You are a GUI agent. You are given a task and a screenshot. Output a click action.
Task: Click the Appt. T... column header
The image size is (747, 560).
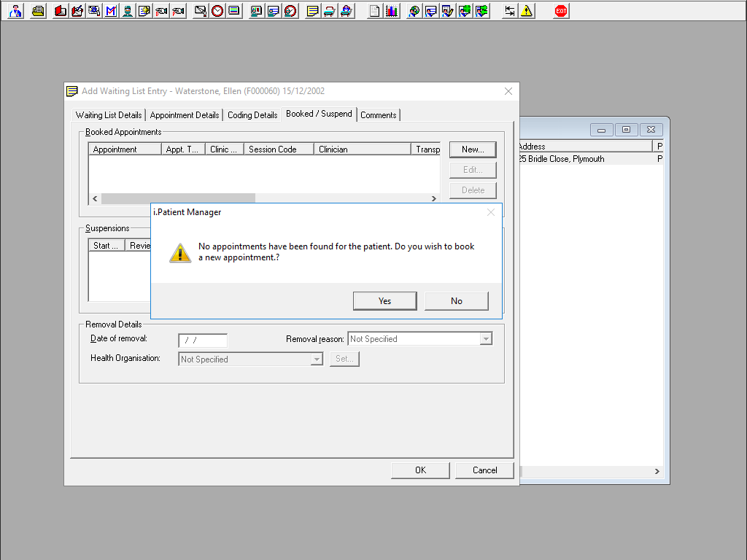click(x=183, y=149)
